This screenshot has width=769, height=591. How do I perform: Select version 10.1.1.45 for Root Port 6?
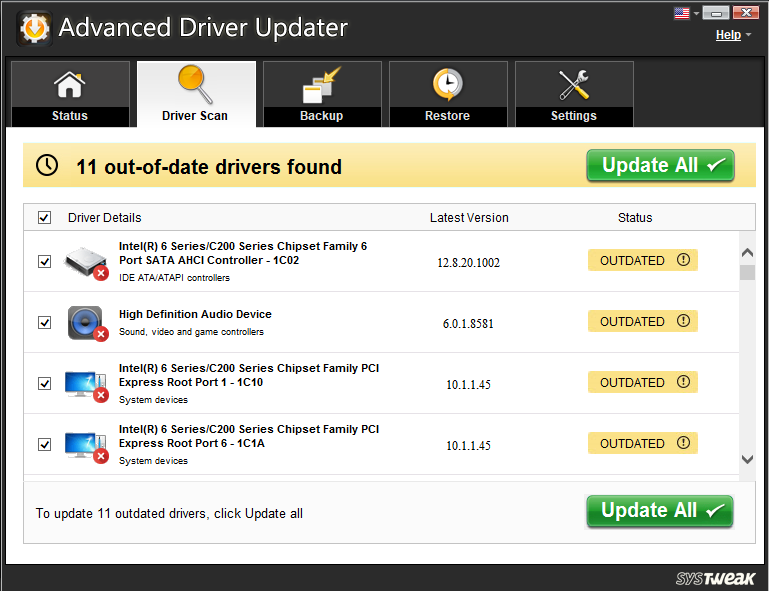coord(468,445)
